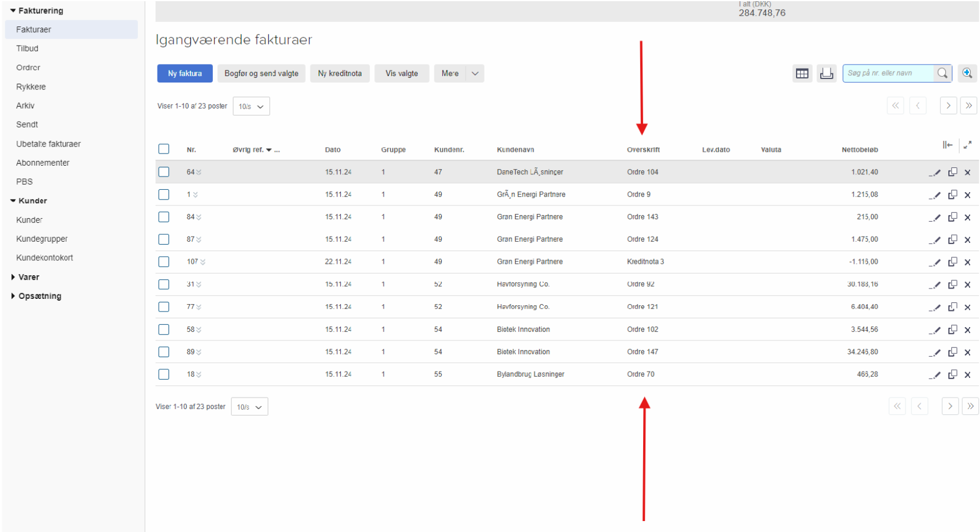Viewport: 980px width, 532px height.
Task: Expand table to fullscreen icon
Action: (x=967, y=145)
